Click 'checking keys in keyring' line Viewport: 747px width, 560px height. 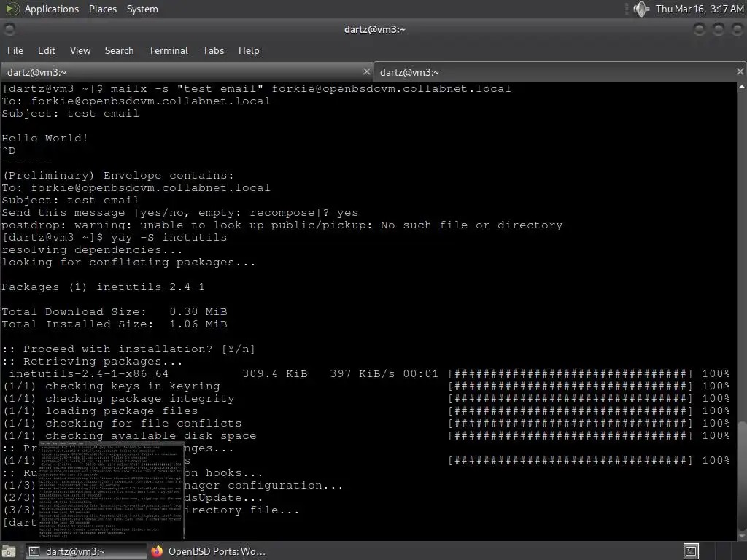pyautogui.click(x=367, y=386)
